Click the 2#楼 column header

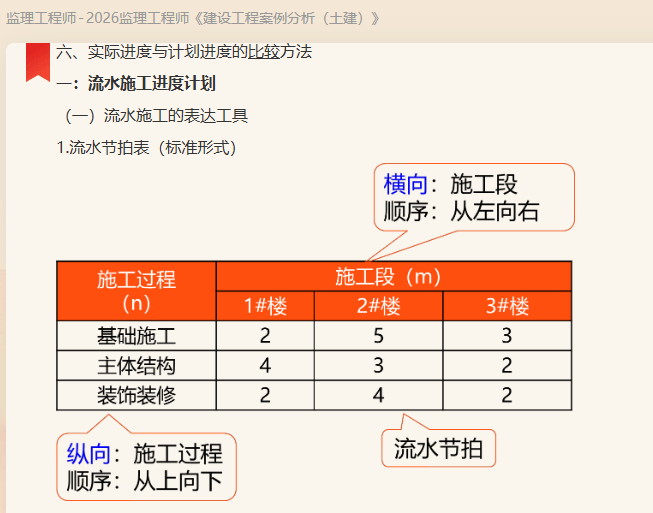378,306
